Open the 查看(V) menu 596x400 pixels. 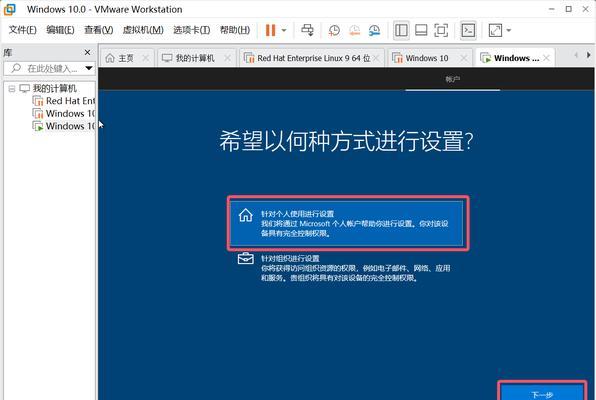tap(98, 30)
